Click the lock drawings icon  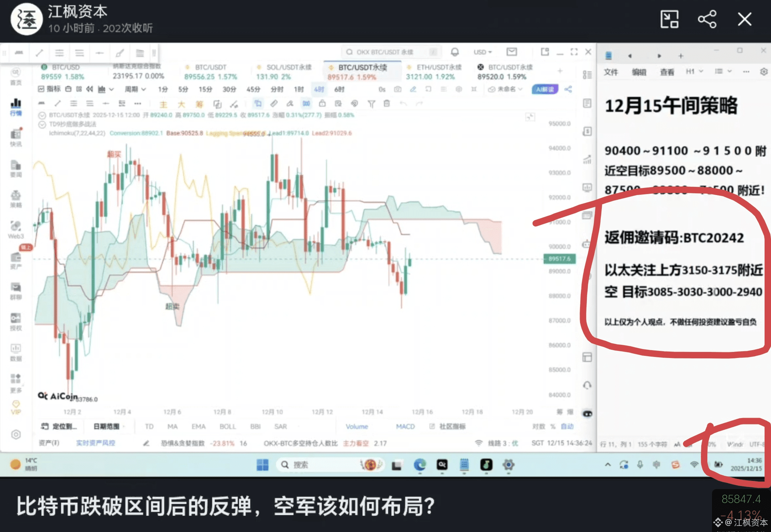pos(322,104)
